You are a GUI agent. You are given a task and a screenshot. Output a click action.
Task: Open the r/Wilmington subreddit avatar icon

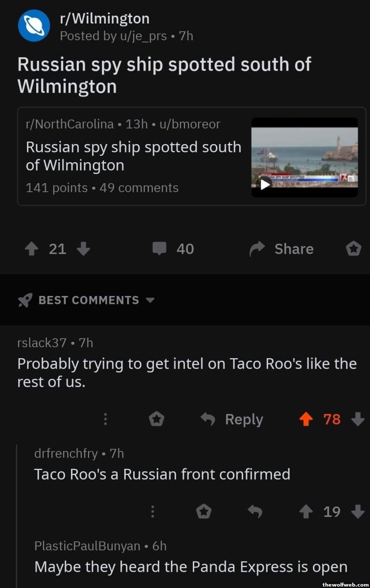(x=34, y=25)
